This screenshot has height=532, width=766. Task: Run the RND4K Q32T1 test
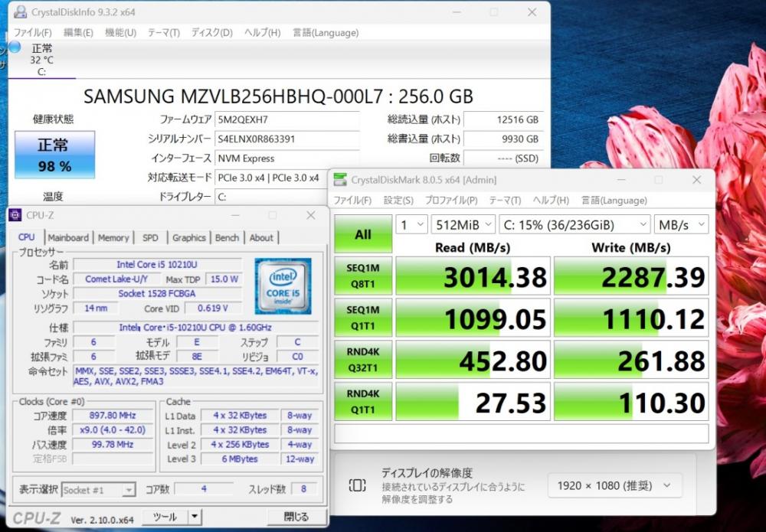[x=363, y=360]
